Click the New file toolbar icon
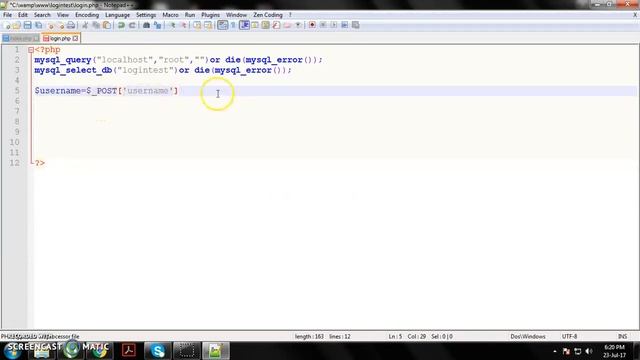The image size is (640, 360). tap(7, 25)
